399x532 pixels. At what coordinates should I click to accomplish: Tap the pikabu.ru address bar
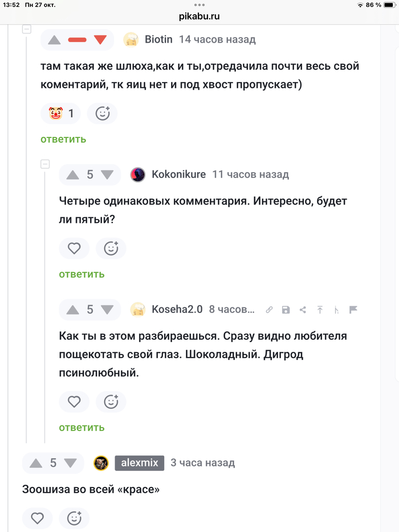[199, 16]
